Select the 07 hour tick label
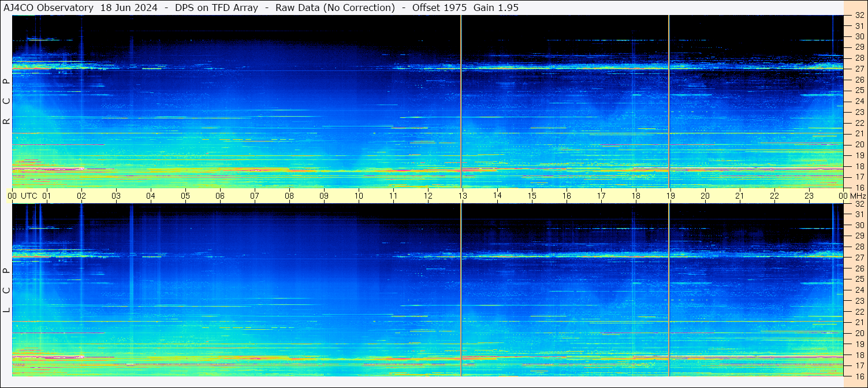This screenshot has height=388, width=868. [255, 196]
